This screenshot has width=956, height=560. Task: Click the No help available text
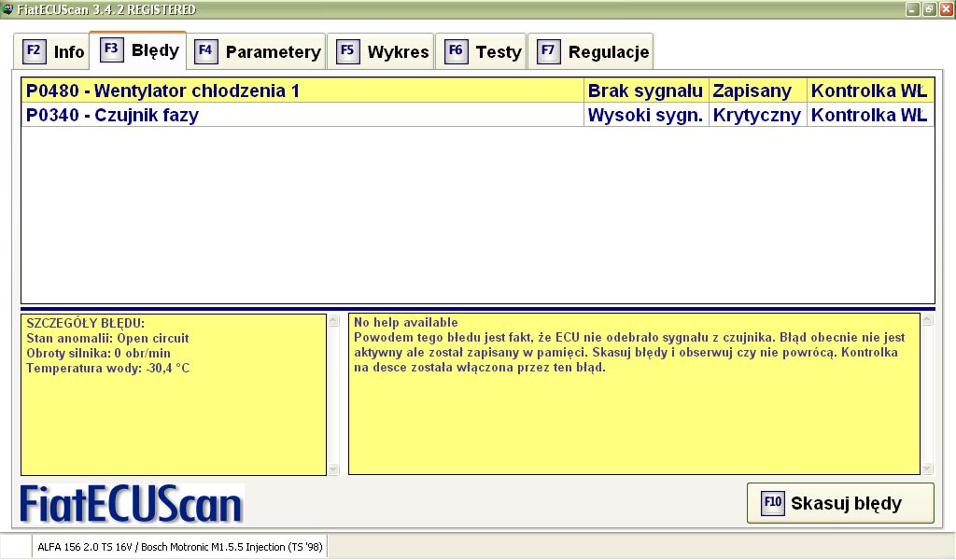pyautogui.click(x=405, y=322)
